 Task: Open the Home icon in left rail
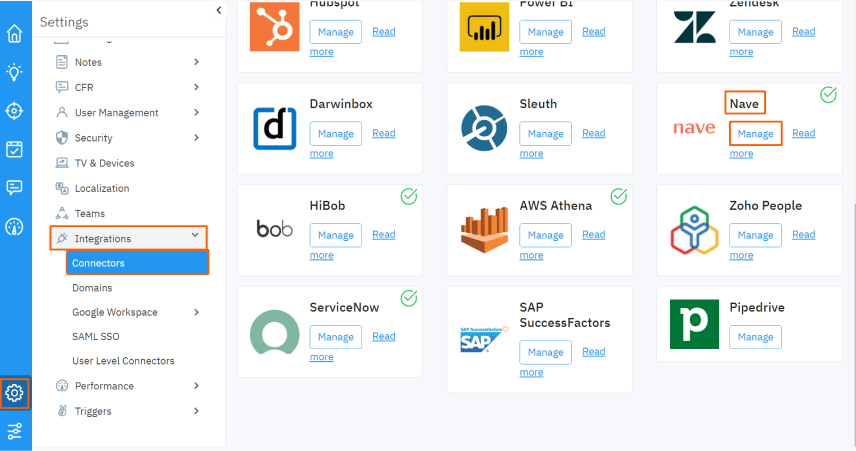tap(15, 33)
